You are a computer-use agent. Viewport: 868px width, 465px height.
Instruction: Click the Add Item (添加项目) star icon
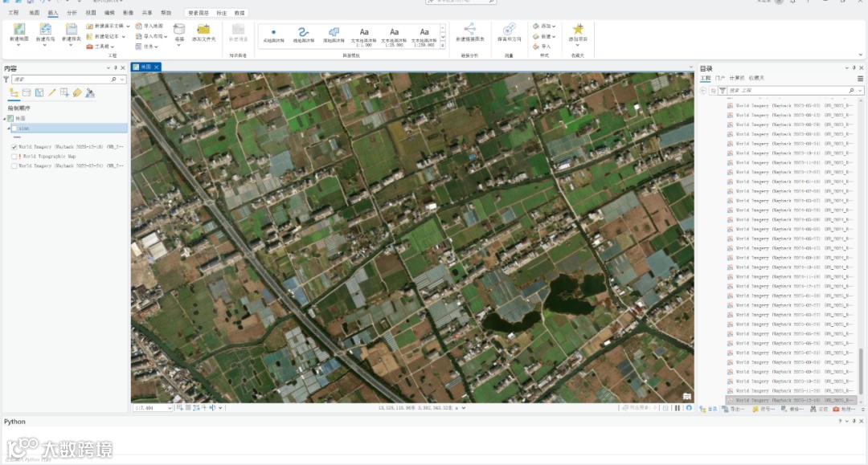(x=577, y=31)
